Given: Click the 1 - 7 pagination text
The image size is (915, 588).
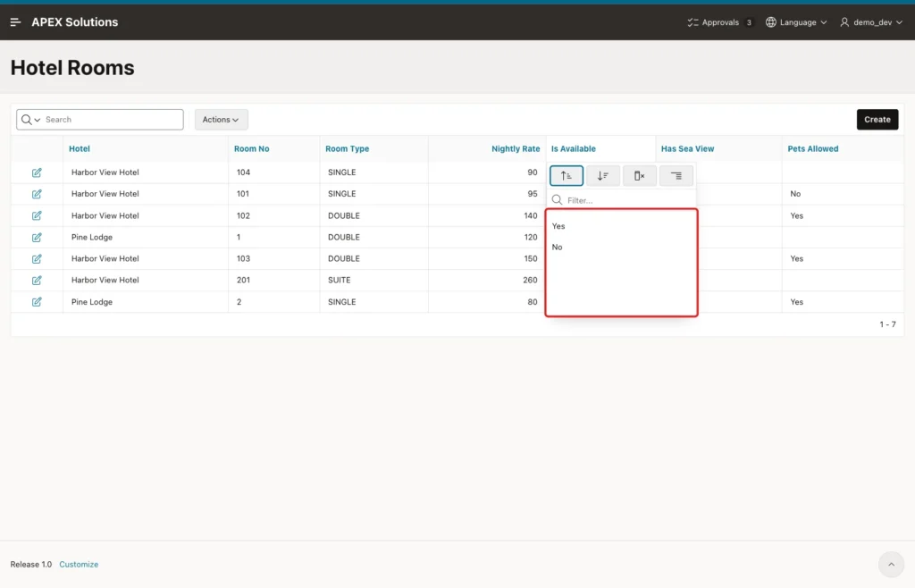Looking at the screenshot, I should pos(887,324).
